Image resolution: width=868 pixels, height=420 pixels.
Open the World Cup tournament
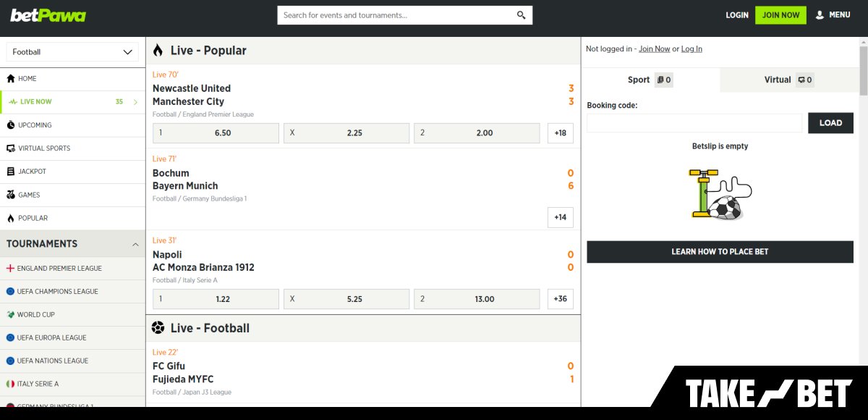click(x=72, y=314)
